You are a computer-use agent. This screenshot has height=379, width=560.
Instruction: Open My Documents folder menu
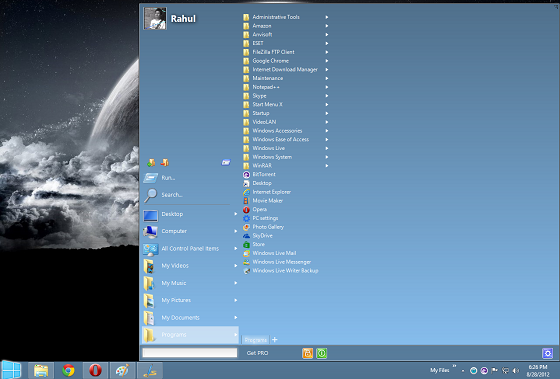click(x=190, y=318)
